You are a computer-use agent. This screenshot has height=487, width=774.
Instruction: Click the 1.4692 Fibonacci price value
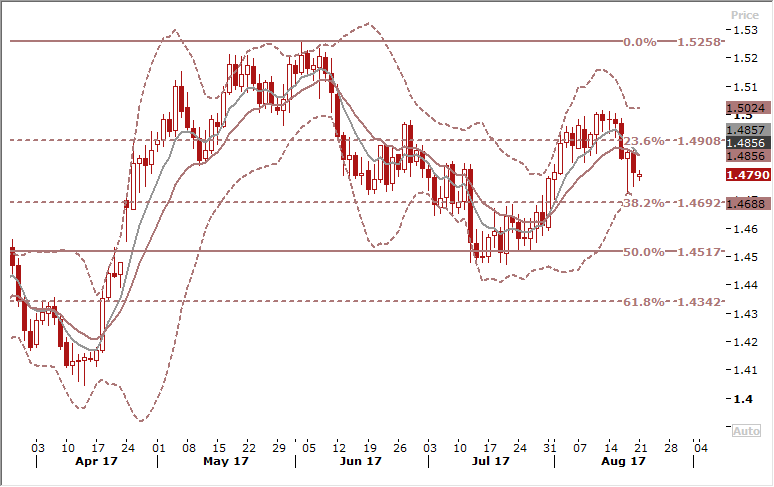click(698, 203)
